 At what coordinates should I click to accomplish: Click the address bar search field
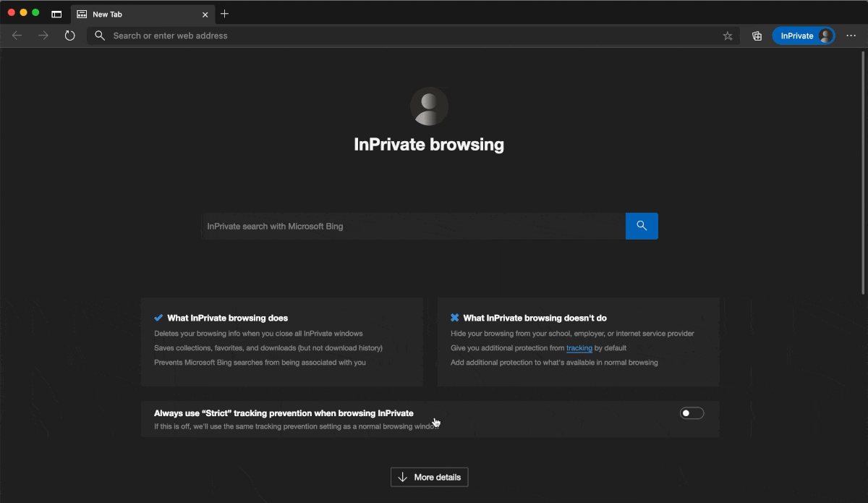pyautogui.click(x=413, y=35)
